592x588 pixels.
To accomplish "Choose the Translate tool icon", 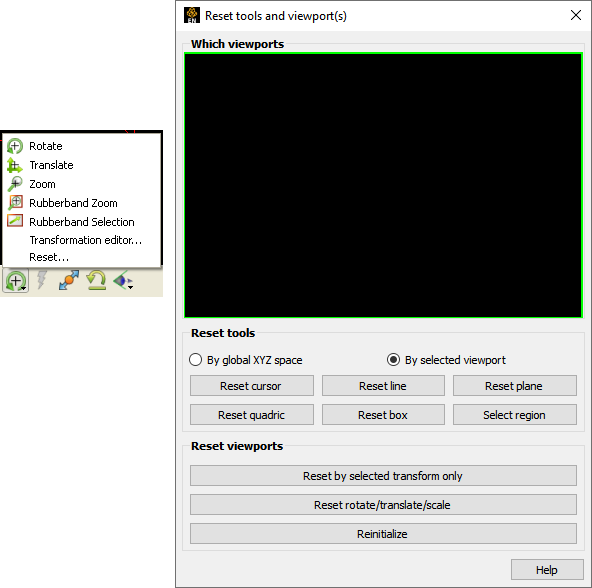I will point(15,165).
